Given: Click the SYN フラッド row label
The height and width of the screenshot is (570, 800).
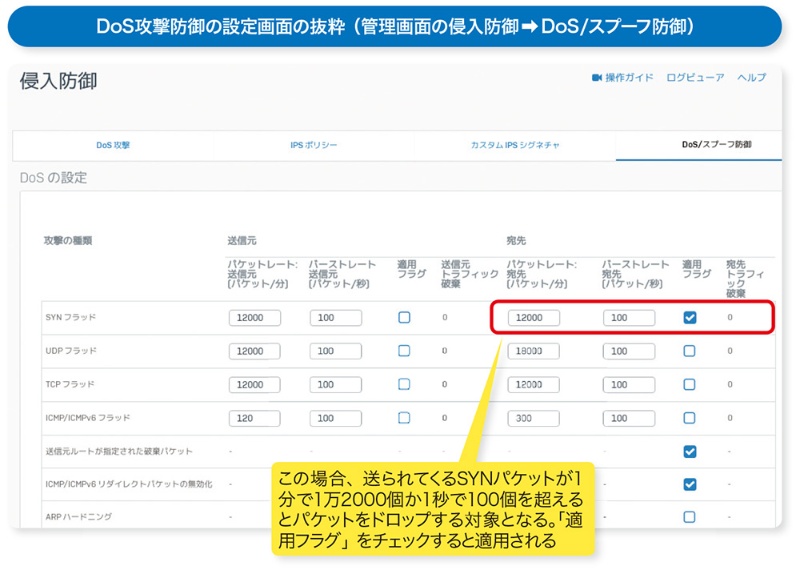Looking at the screenshot, I should [x=70, y=317].
